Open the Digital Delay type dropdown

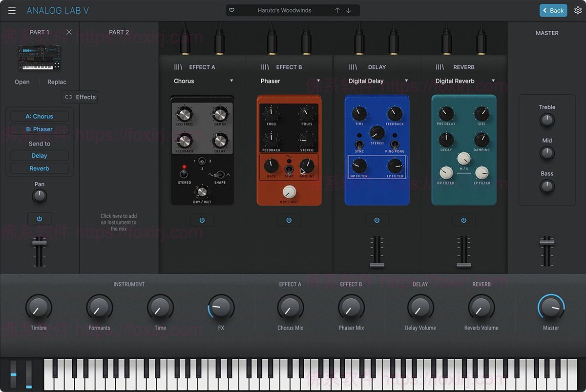click(377, 81)
